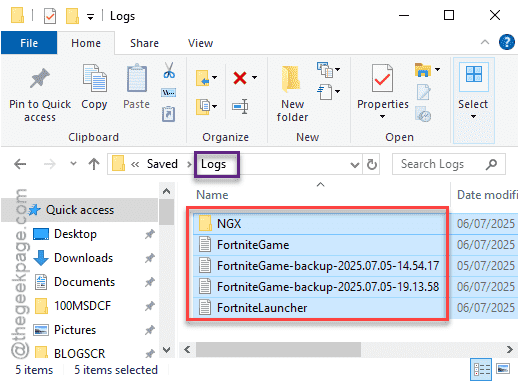This screenshot has height=382, width=519.
Task: Expand the Delete dropdown arrow
Action: click(255, 78)
